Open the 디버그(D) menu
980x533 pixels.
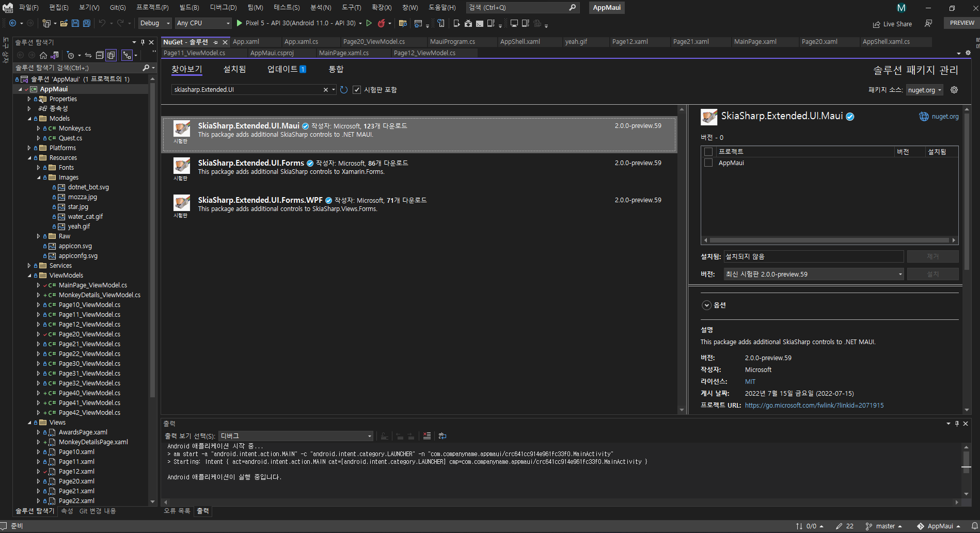(x=223, y=8)
